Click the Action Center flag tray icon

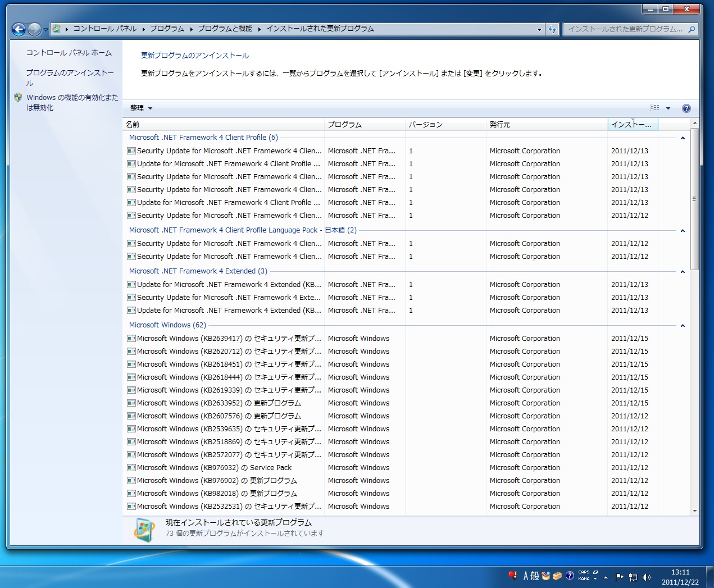[x=619, y=577]
